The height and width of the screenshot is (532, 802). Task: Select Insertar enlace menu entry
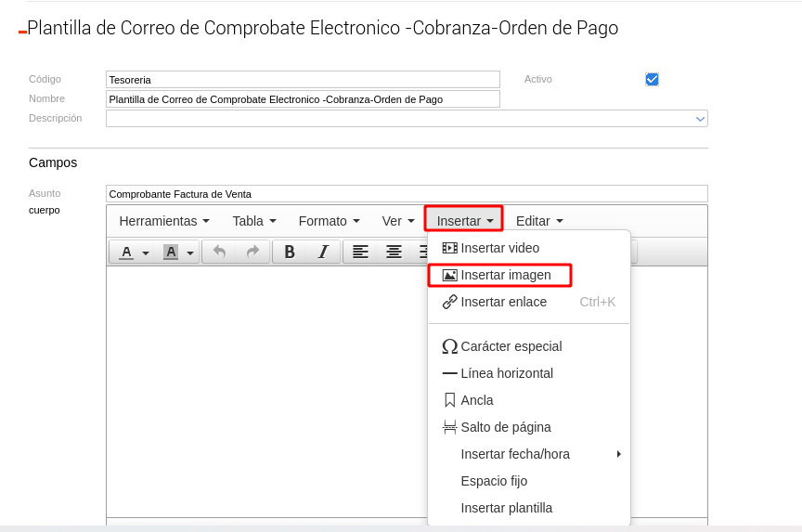click(x=529, y=302)
